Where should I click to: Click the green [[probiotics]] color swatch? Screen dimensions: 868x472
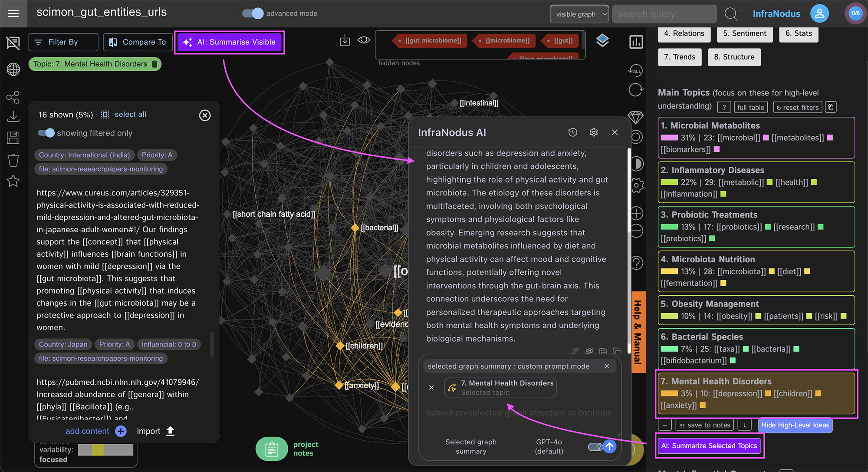767,227
